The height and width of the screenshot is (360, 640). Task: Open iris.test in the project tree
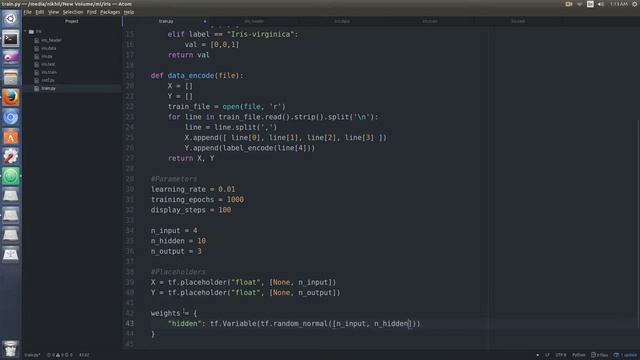pos(48,64)
